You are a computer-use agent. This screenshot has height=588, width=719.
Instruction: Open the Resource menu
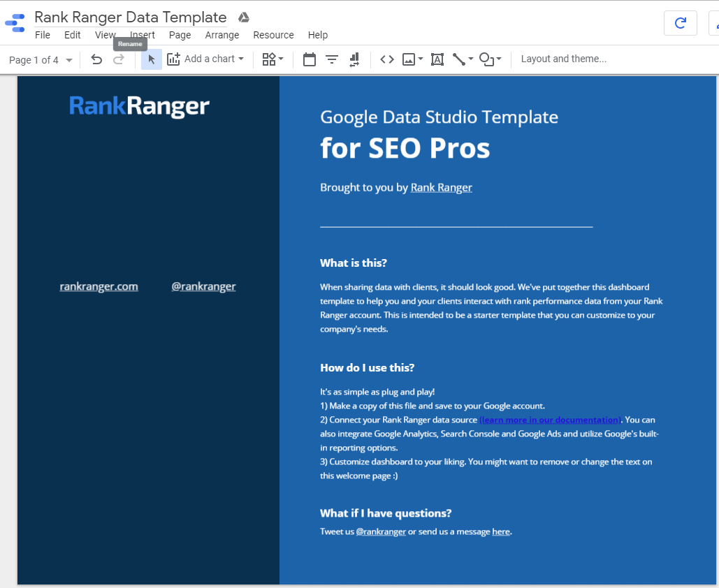(273, 35)
